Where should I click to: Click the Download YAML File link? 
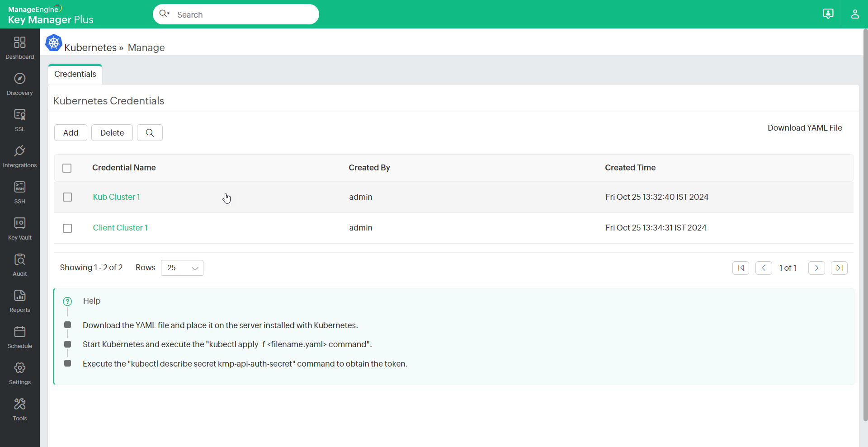(805, 128)
